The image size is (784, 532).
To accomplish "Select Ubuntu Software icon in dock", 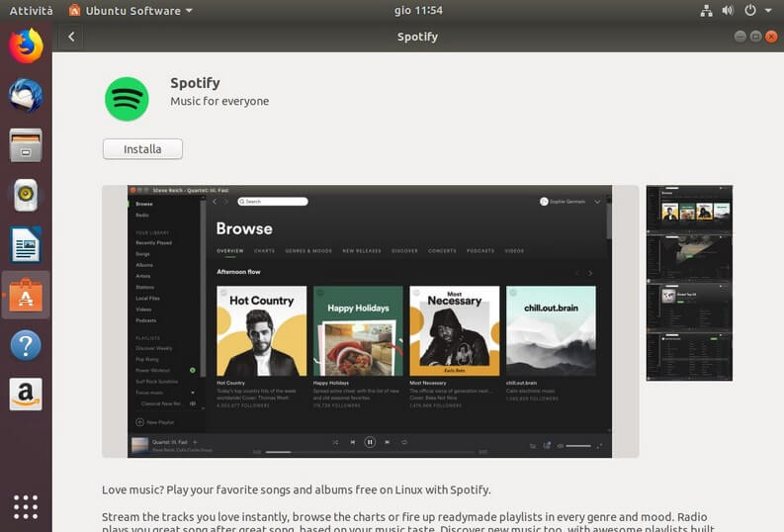I will 26,295.
